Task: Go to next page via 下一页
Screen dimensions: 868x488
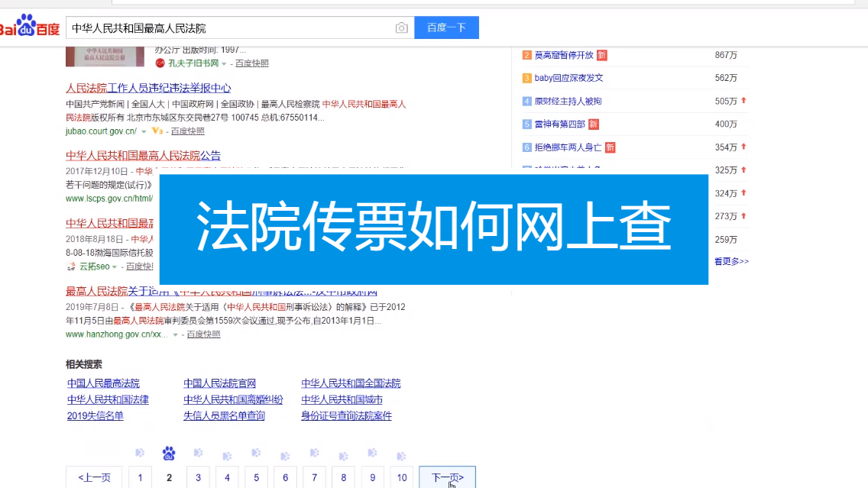Action: pyautogui.click(x=446, y=477)
